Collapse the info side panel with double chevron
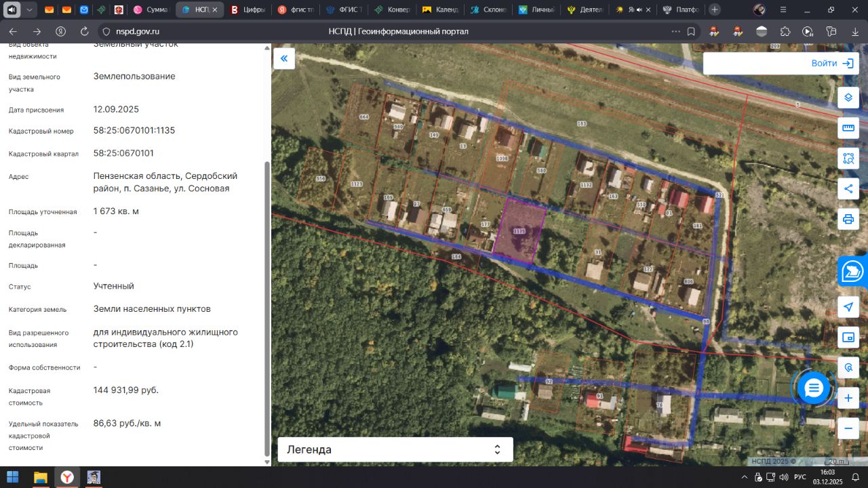This screenshot has width=868, height=488. (284, 58)
